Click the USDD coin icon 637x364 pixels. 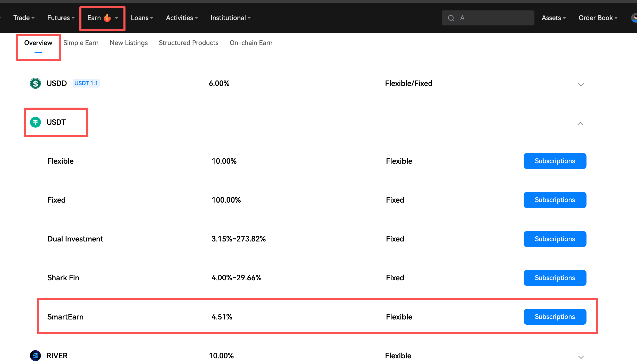pyautogui.click(x=35, y=83)
